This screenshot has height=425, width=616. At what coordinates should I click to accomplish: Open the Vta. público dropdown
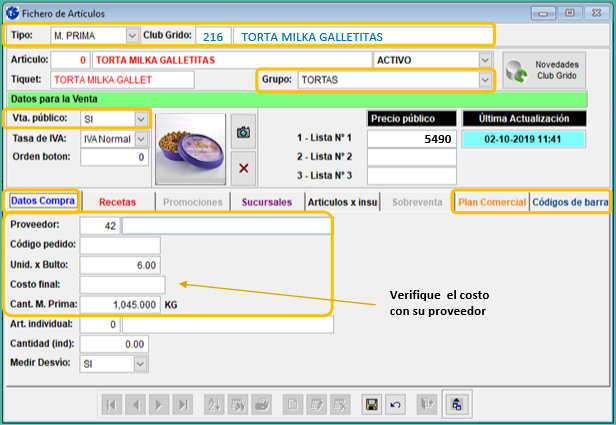point(141,118)
